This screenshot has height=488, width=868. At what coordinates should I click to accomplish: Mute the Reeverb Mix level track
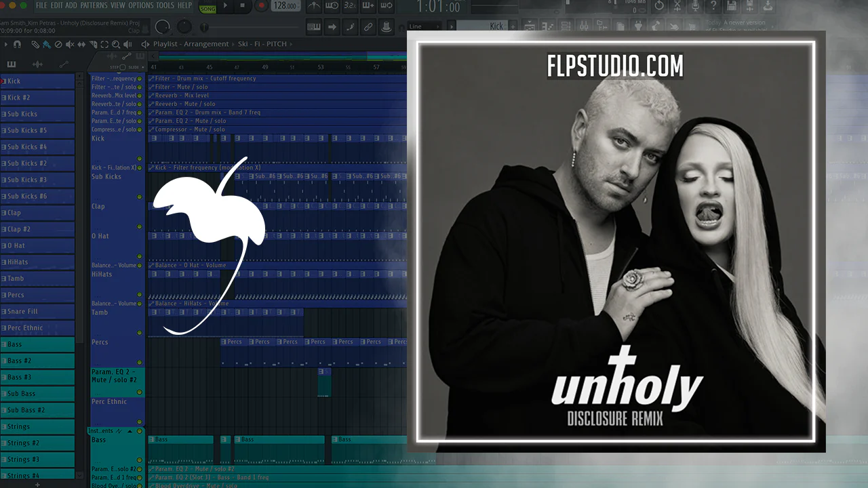point(140,96)
